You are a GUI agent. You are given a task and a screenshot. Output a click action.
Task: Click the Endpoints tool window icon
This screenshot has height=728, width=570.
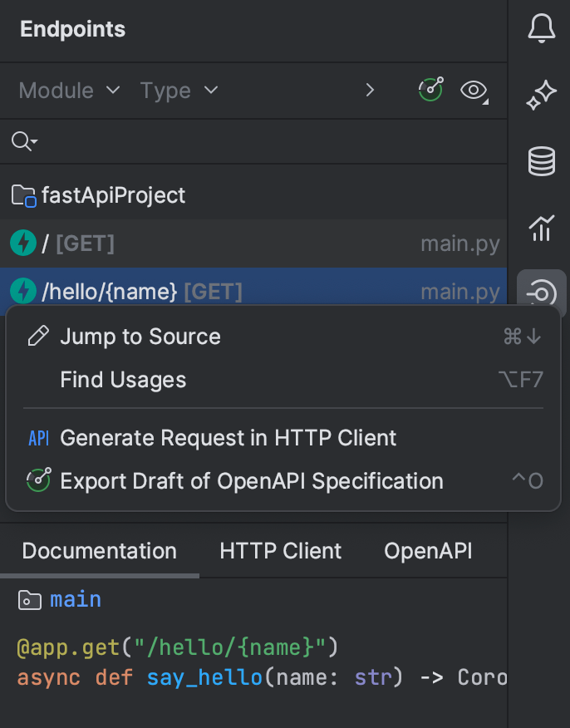tap(542, 293)
